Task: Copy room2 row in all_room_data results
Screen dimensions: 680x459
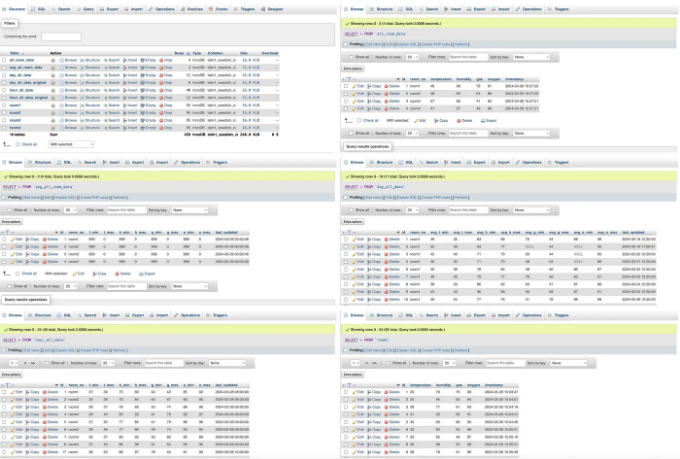Action: click(374, 94)
